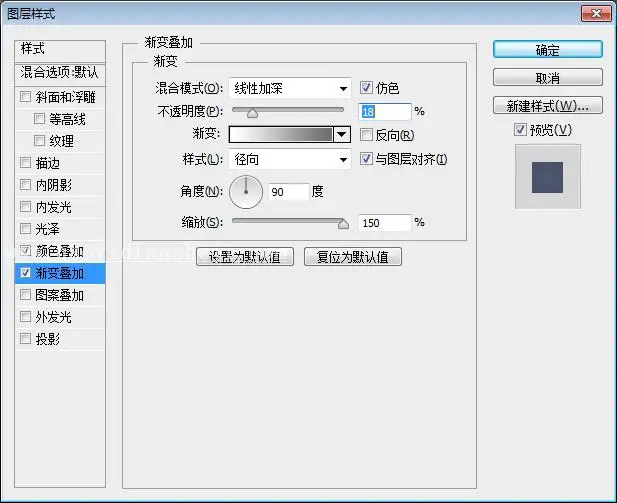The height and width of the screenshot is (503, 617).
Task: Open the 混合模式 dropdown showing 线性加深
Action: 290,88
